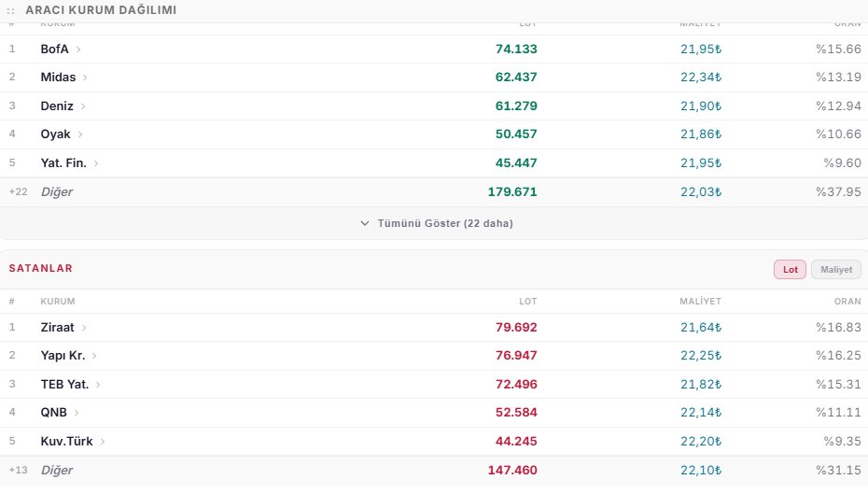Click Yapı Kr. lot value 76.947

coord(516,356)
